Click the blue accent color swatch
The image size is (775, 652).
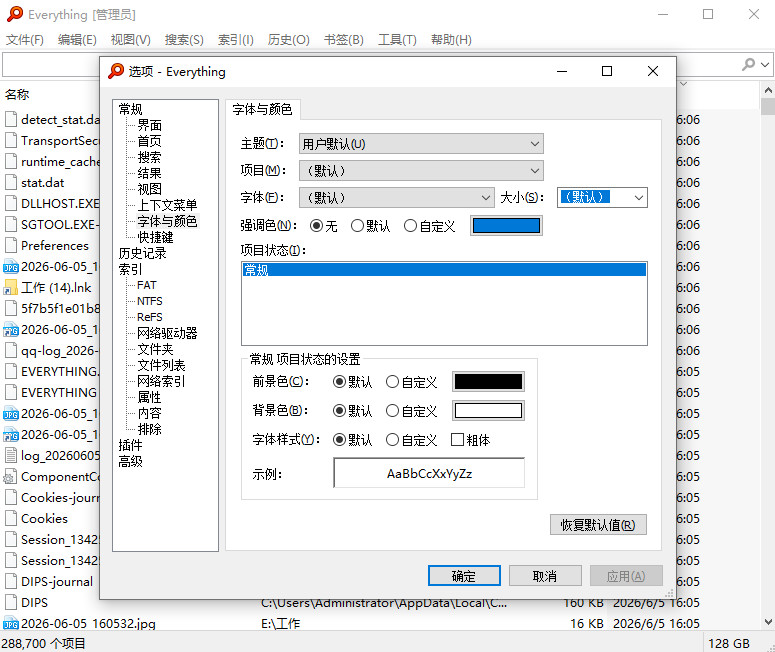(x=506, y=226)
